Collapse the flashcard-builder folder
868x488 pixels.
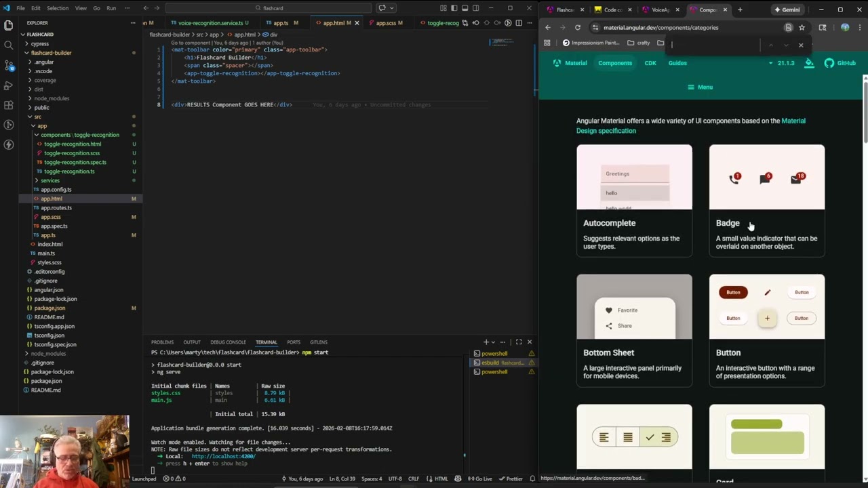click(x=51, y=53)
